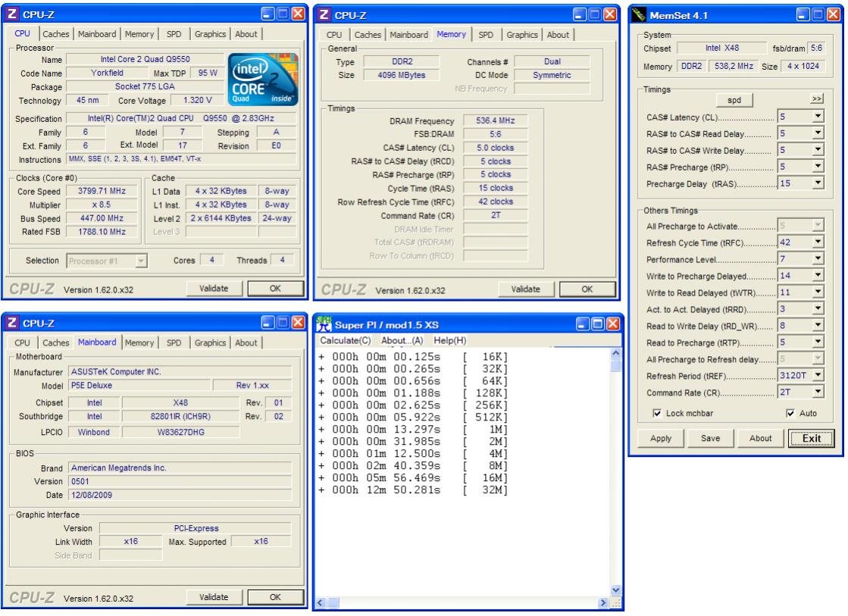This screenshot has height=616, width=848.
Task: Open Act. to Act. Delayed (tRRD) dropdown
Action: (818, 309)
